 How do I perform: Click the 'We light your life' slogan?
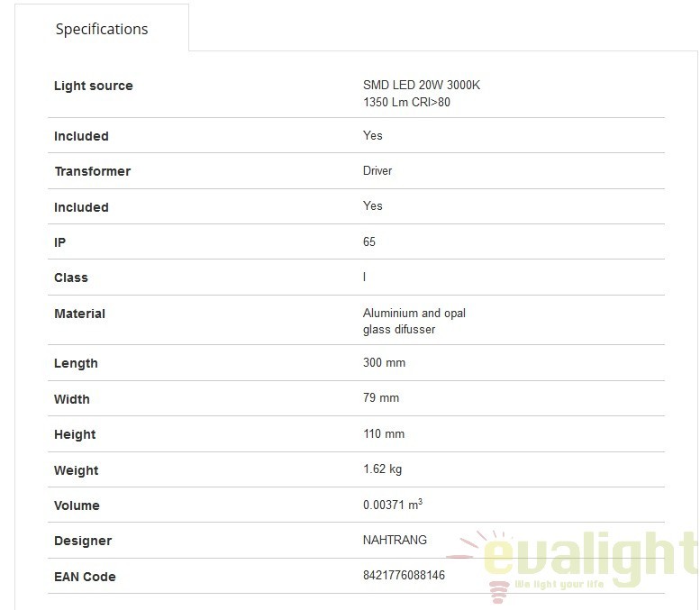(x=559, y=584)
